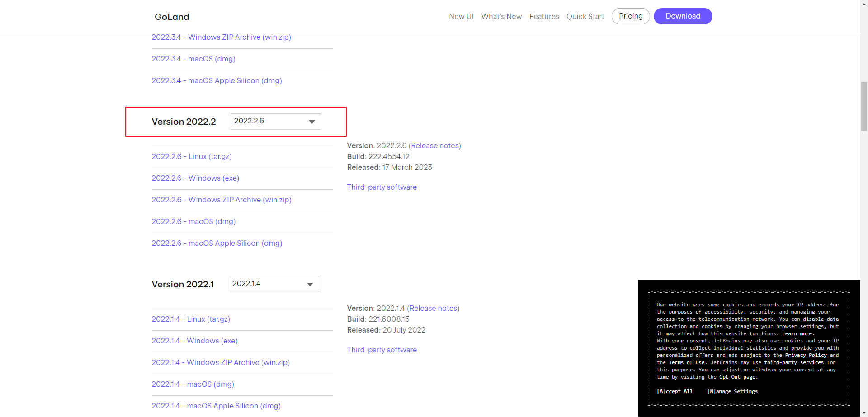The width and height of the screenshot is (868, 417).
Task: Open the Features menu item
Action: tap(544, 16)
